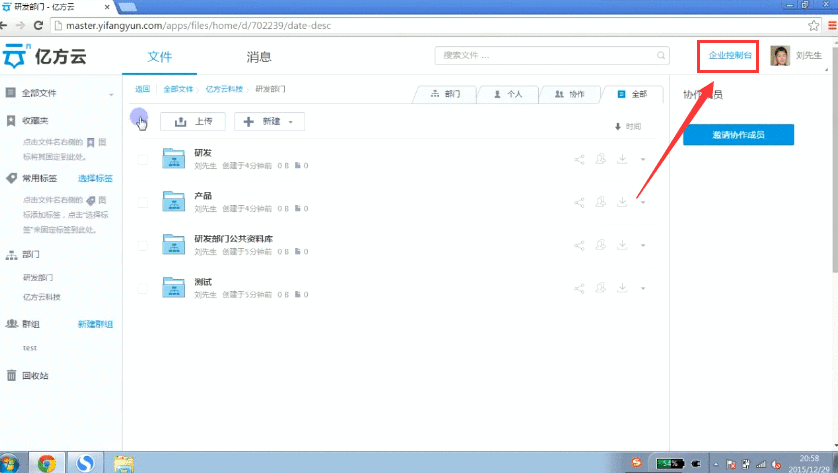Image resolution: width=838 pixels, height=473 pixels.
Task: Open the 测试 folder icon
Action: pyautogui.click(x=175, y=287)
